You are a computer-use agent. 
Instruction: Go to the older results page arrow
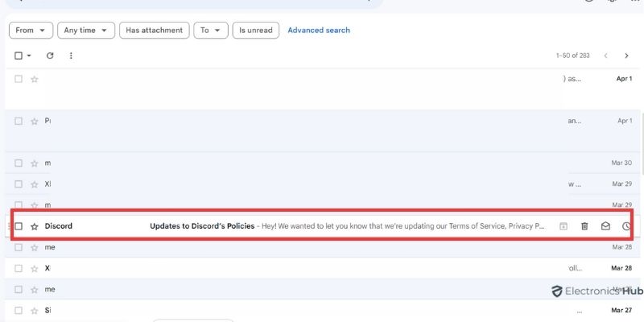(x=626, y=56)
